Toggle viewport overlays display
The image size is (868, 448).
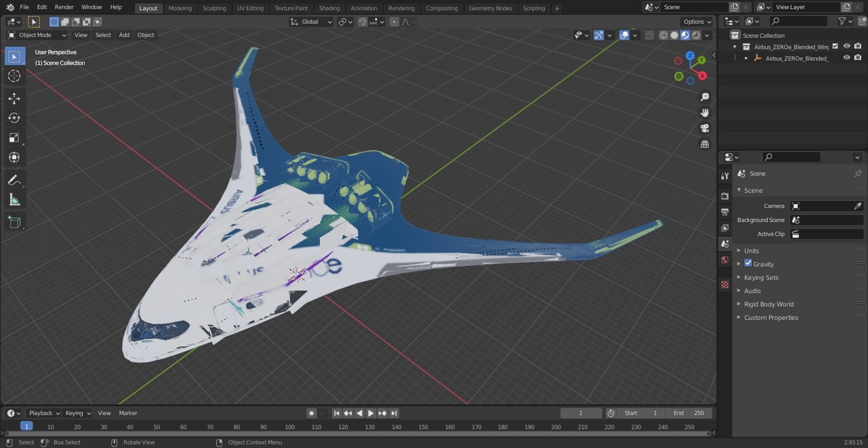(x=624, y=35)
